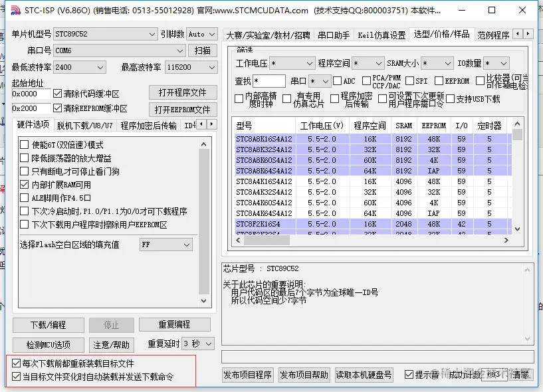The width and height of the screenshot is (543, 392).
Task: Open 串口助手 tab
Action: 334,35
